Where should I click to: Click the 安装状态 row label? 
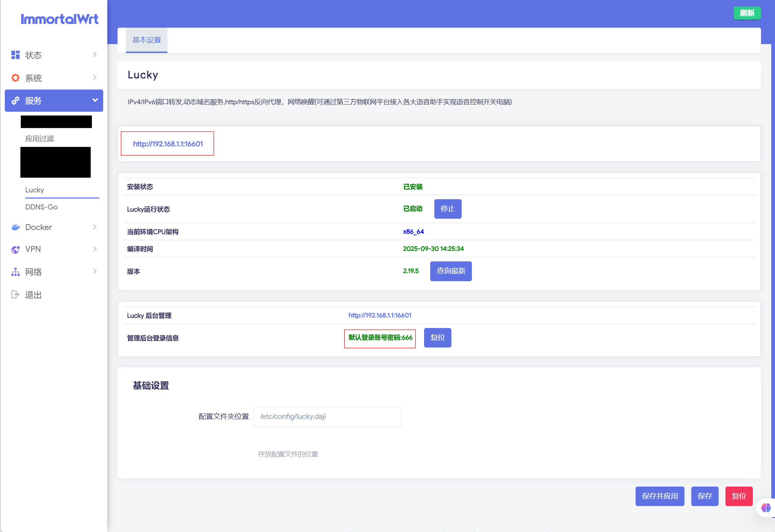[140, 187]
